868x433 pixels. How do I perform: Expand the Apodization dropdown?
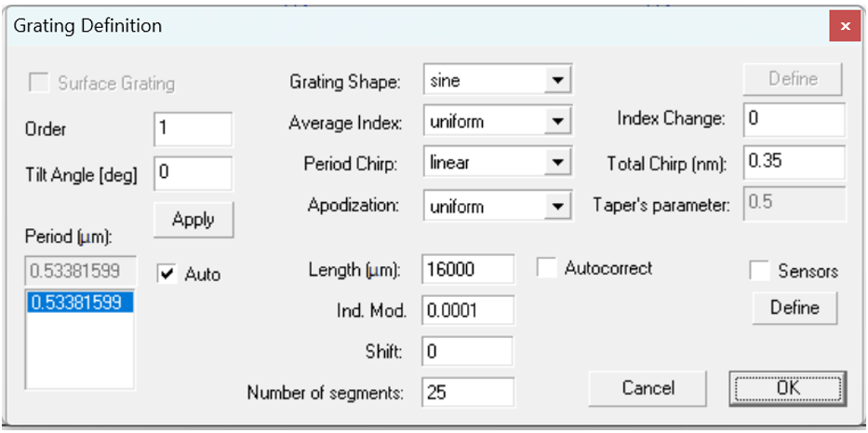point(557,206)
